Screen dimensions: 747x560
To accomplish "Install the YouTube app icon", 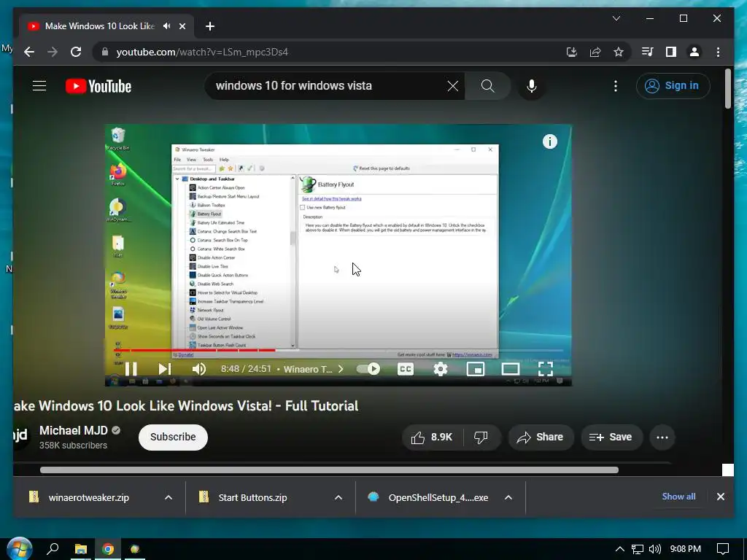I will pos(572,52).
